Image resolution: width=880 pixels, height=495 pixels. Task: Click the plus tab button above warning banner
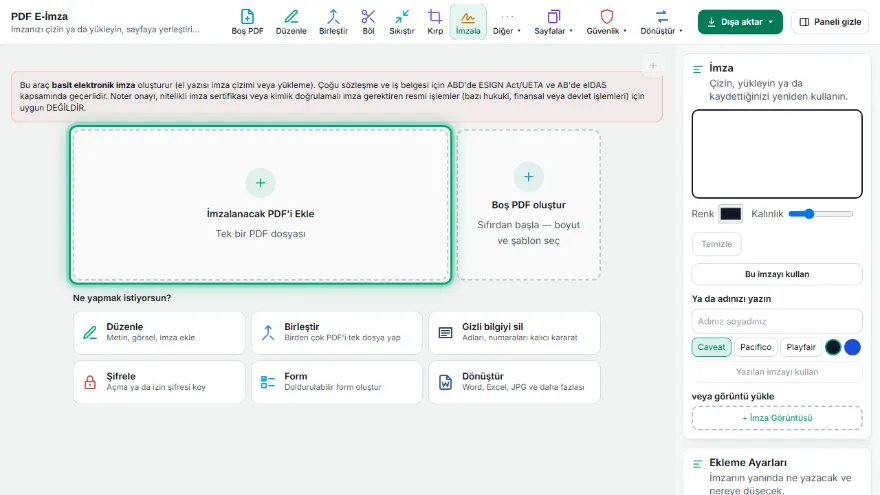click(x=653, y=65)
